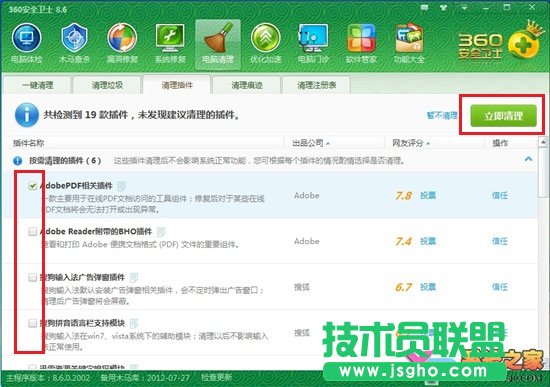Open 木马查杀 trojan scan icon

point(74,44)
